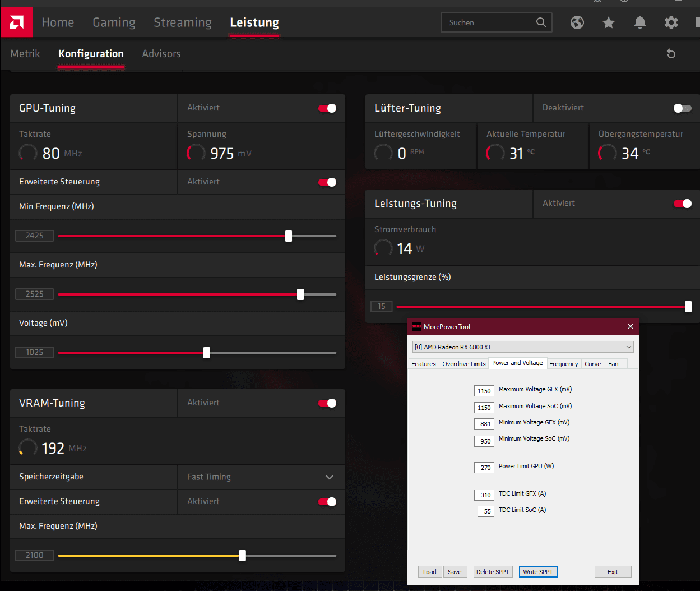The image size is (700, 591).
Task: Click the Minimum Voltage SoC field
Action: coord(484,441)
